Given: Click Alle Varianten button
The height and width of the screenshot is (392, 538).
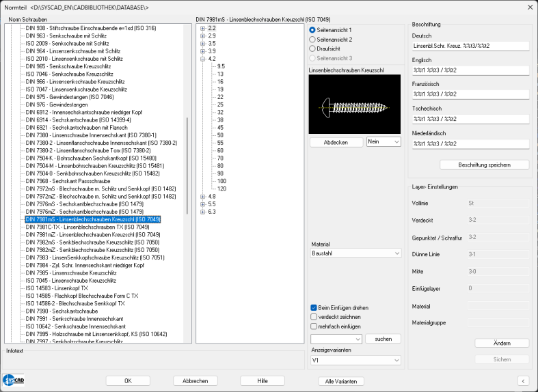Looking at the screenshot, I should pyautogui.click(x=341, y=381).
